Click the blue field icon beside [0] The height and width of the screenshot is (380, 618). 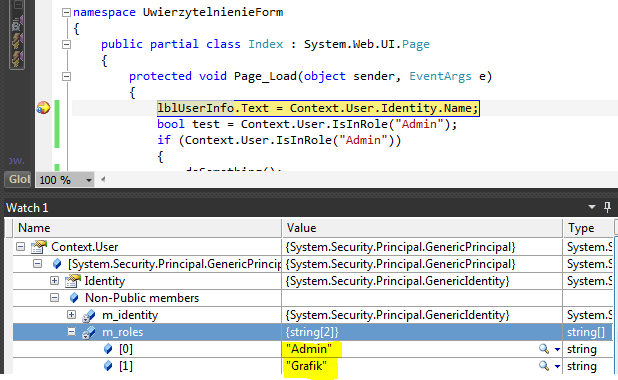(x=108, y=349)
